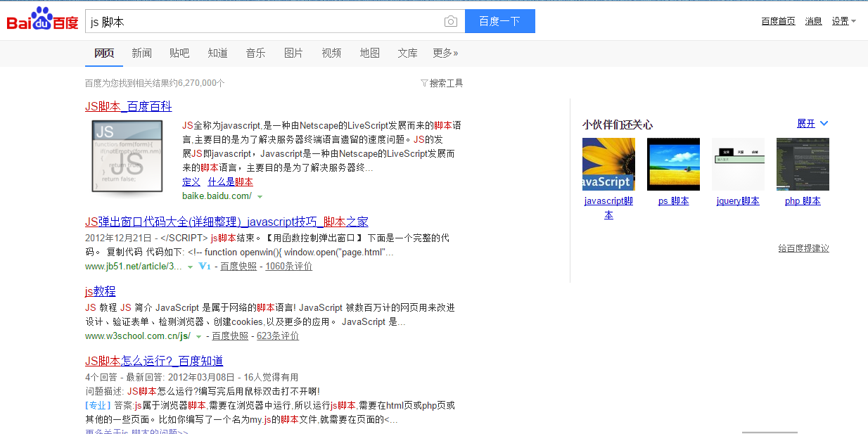This screenshot has width=868, height=434.
Task: Switch to the 贴吧 tab
Action: [x=179, y=53]
